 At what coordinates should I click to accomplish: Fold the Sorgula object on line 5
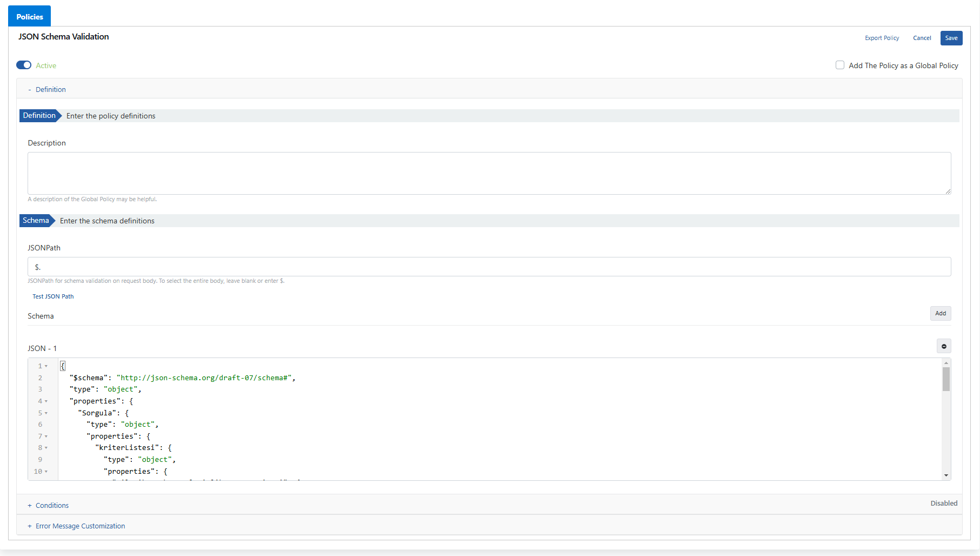tap(45, 413)
